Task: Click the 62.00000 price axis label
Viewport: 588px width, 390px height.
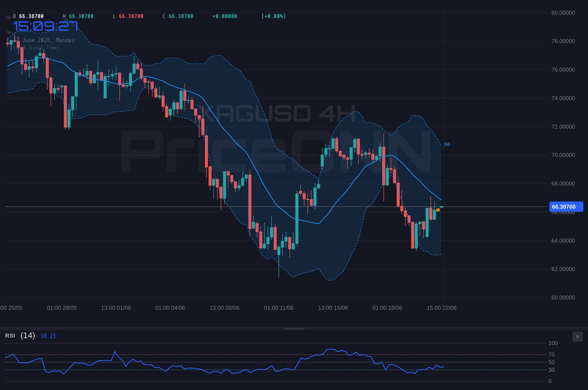Action: point(563,269)
